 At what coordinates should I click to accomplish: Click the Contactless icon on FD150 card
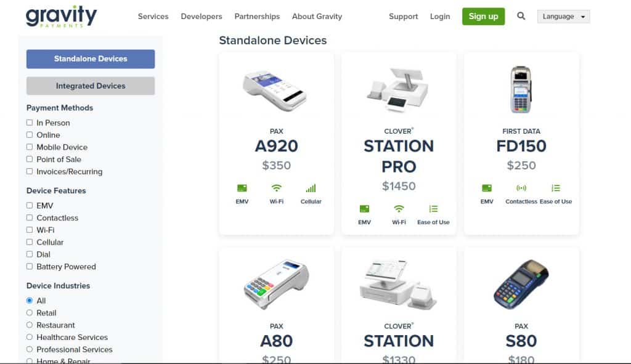click(x=521, y=188)
